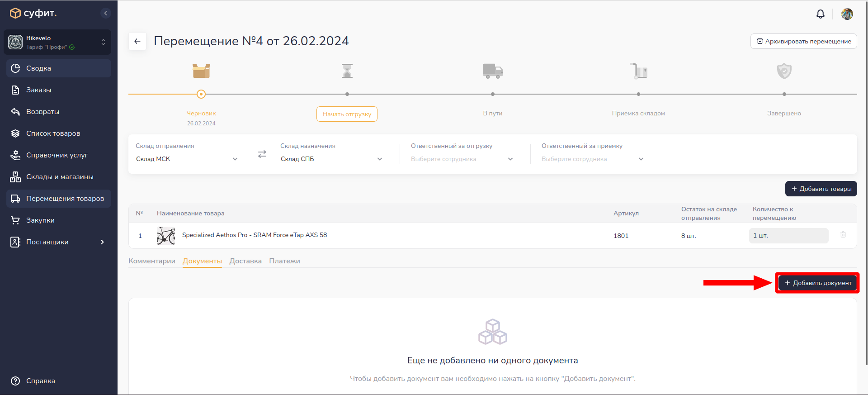Click the Добавить товары button

pyautogui.click(x=821, y=189)
